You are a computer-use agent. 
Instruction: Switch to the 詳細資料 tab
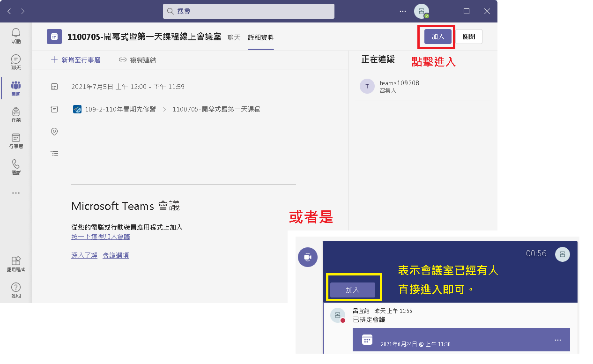(x=261, y=37)
